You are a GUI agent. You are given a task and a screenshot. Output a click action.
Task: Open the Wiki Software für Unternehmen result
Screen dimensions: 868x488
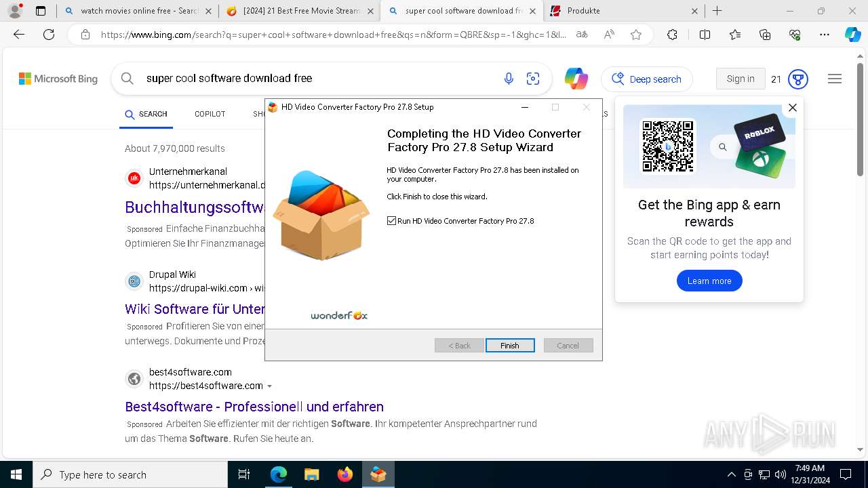tap(195, 309)
